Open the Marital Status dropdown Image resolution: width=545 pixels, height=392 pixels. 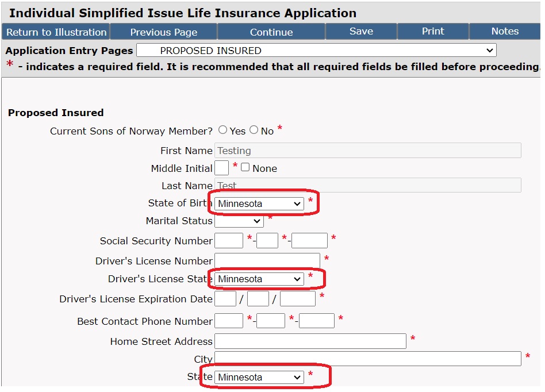239,221
